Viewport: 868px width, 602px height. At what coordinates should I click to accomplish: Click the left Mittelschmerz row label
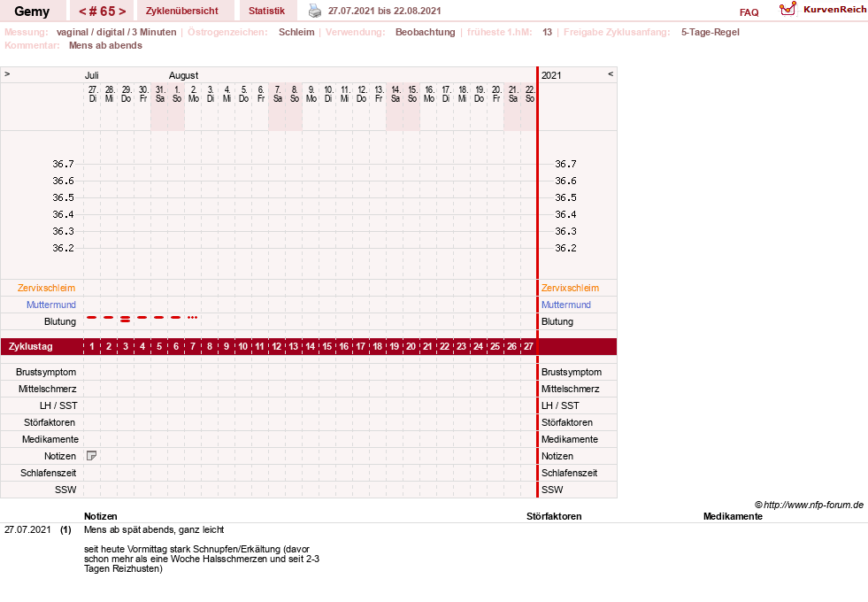click(x=47, y=389)
